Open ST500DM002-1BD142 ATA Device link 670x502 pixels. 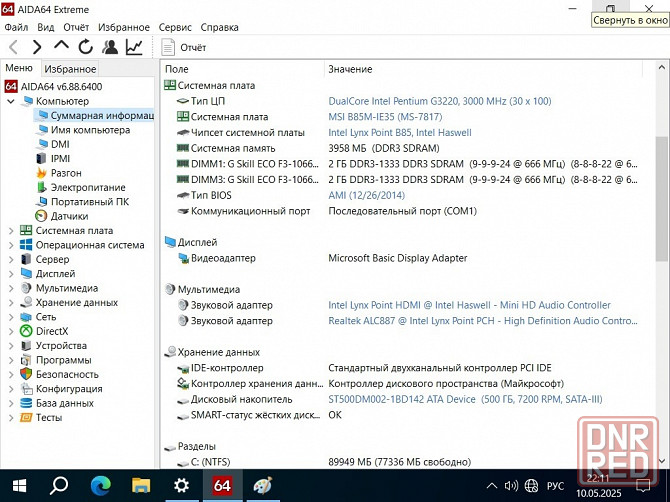[465, 399]
